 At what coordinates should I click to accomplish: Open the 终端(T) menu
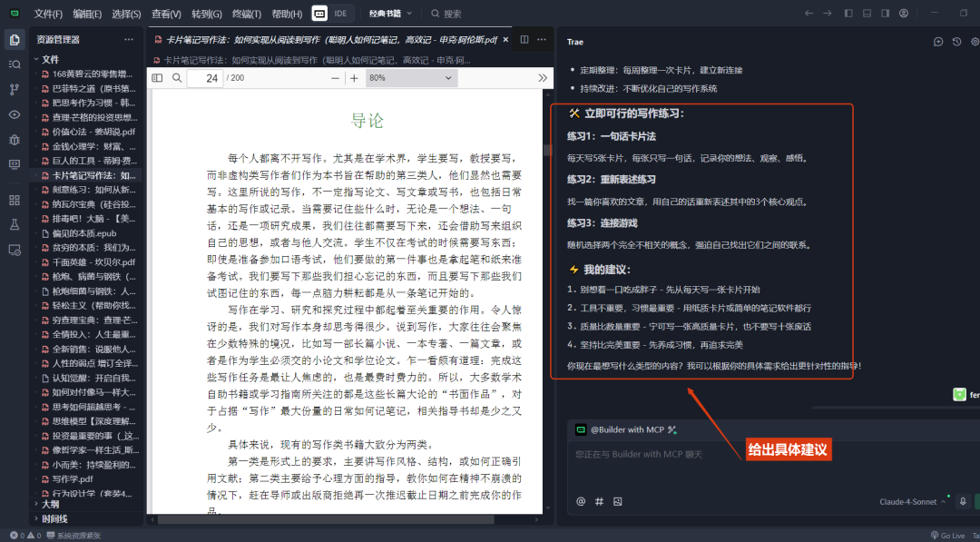pos(246,14)
